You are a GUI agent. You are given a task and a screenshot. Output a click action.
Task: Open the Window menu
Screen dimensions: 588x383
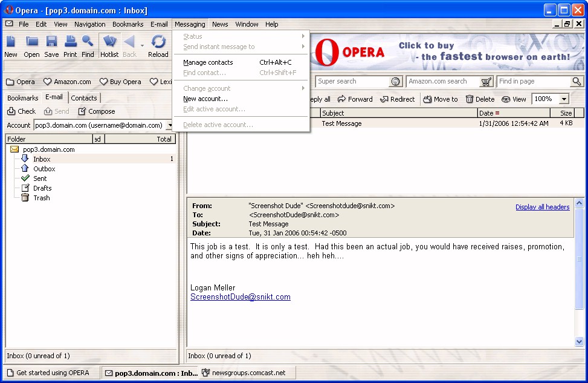click(247, 24)
